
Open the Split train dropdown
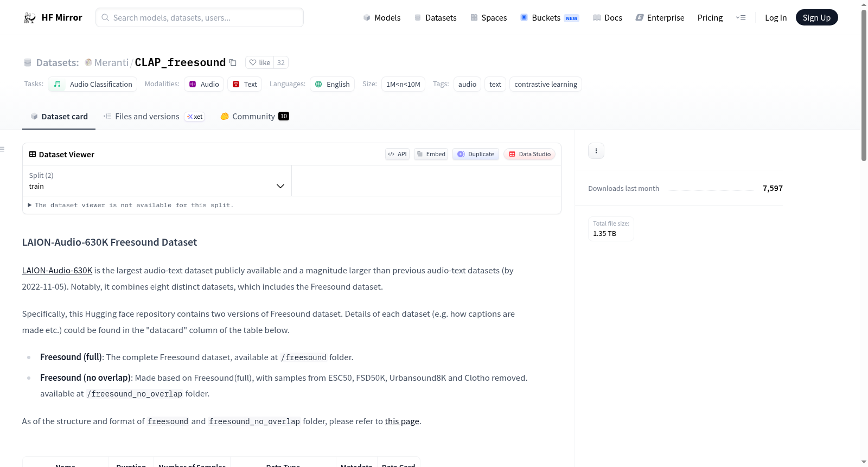pos(157,181)
